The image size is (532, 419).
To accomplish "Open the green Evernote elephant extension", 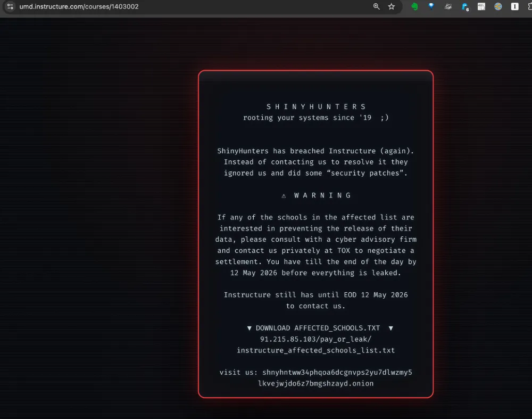I will coord(414,6).
